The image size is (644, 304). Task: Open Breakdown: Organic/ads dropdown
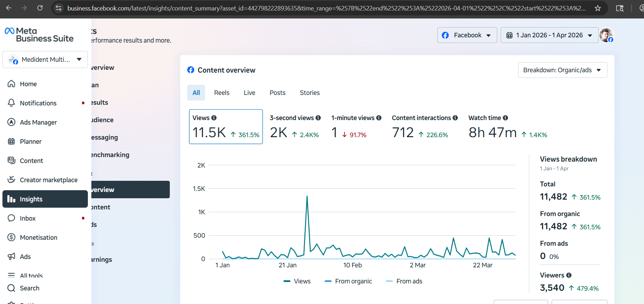click(562, 70)
